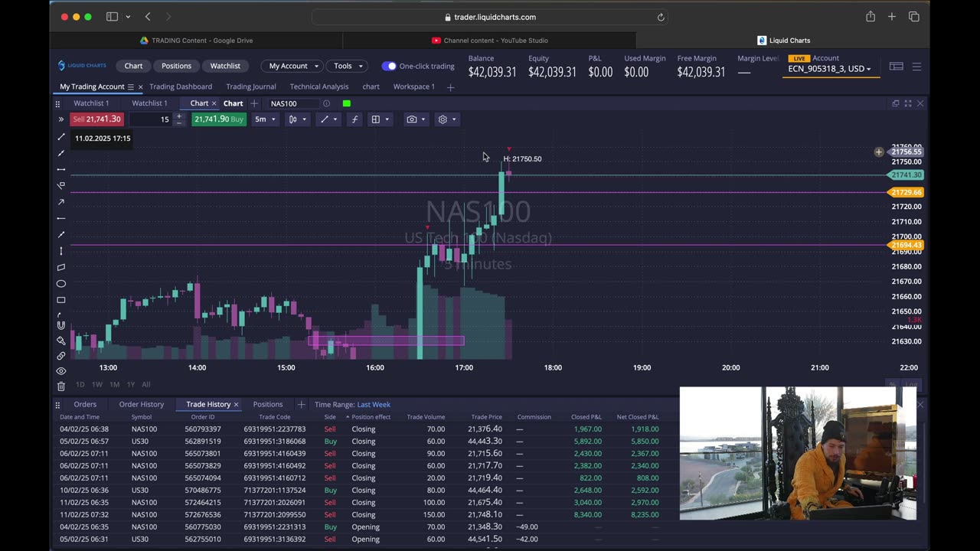Set chart range to 1D

pos(80,384)
